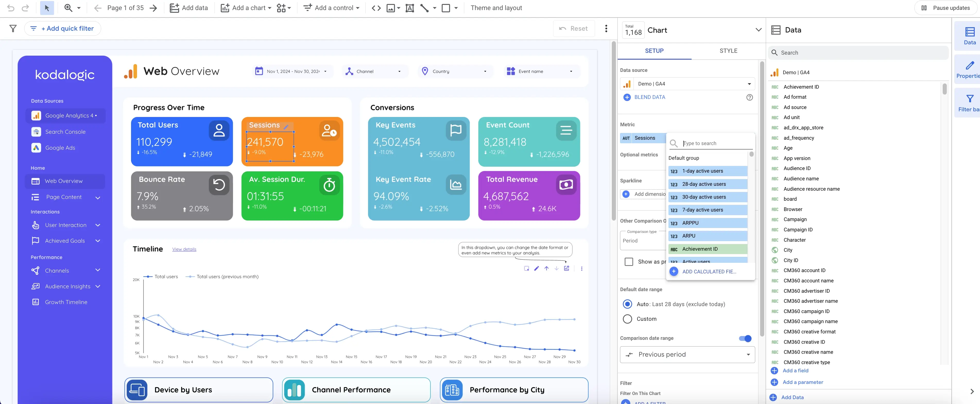The image size is (980, 404).
Task: Click the Blend Data help question icon
Action: click(749, 97)
